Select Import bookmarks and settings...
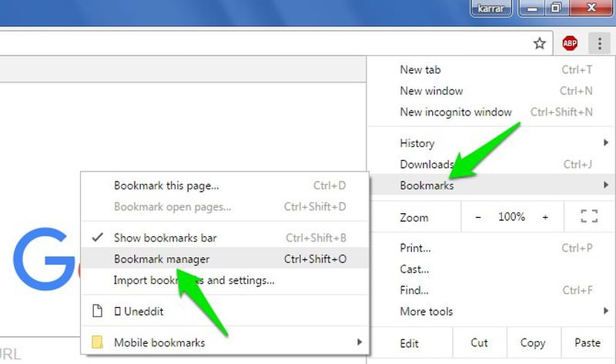616x364 pixels. click(x=225, y=280)
